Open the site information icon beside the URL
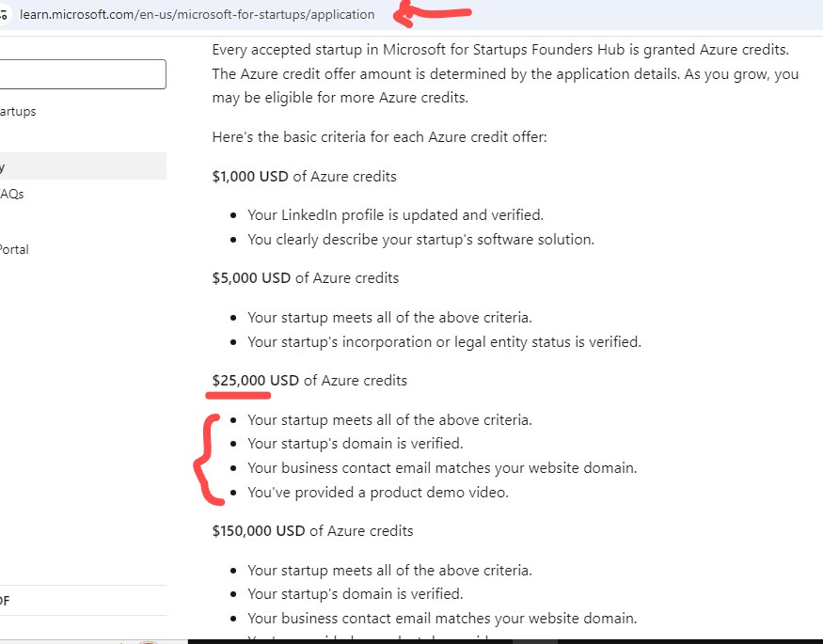Viewport: 823px width, 644px height. pyautogui.click(x=4, y=14)
